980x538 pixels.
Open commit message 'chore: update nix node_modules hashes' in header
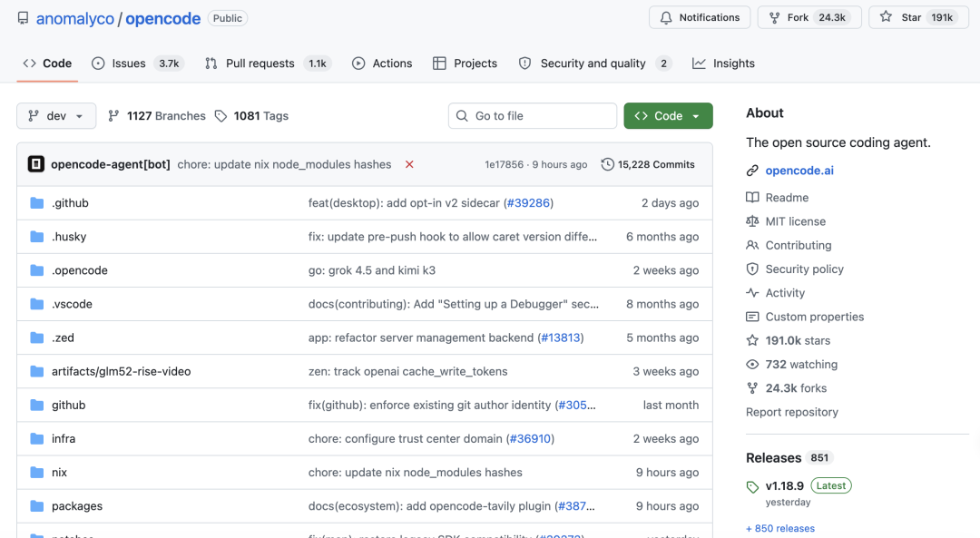coord(284,164)
